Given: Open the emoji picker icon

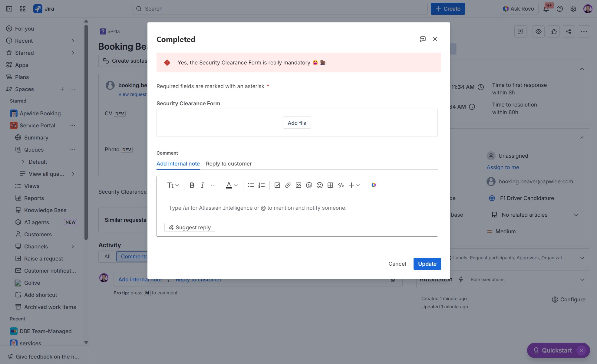Looking at the screenshot, I should pyautogui.click(x=319, y=185).
